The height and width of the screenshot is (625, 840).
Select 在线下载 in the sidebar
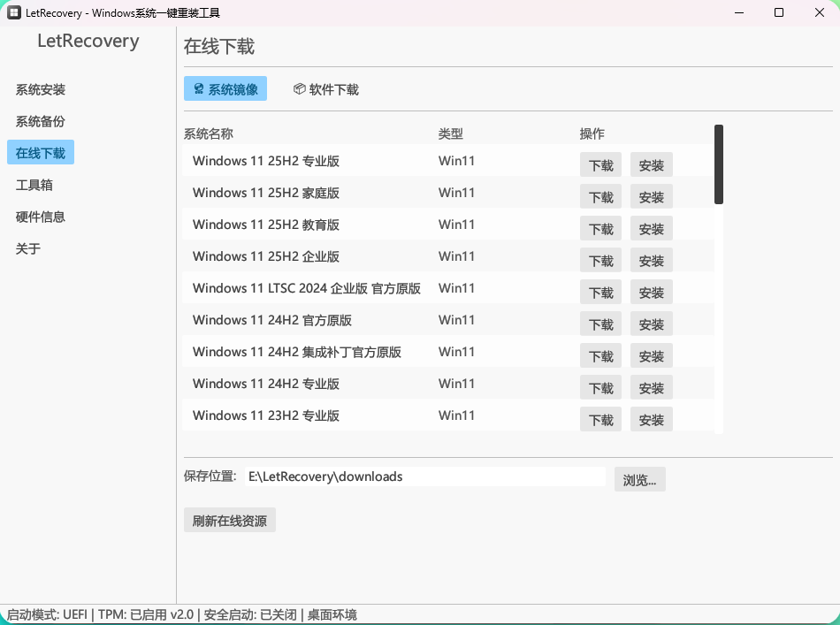click(40, 153)
